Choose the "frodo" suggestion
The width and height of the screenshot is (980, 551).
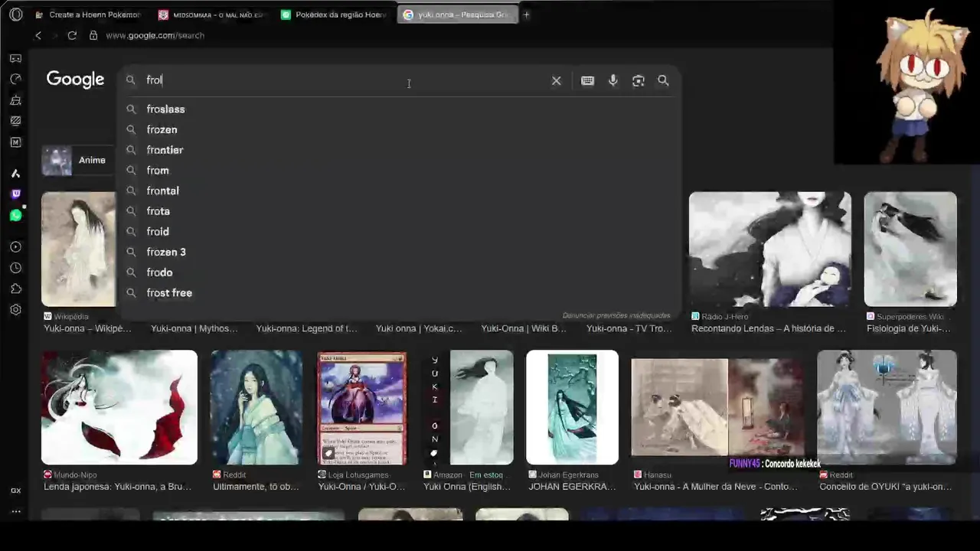click(159, 272)
